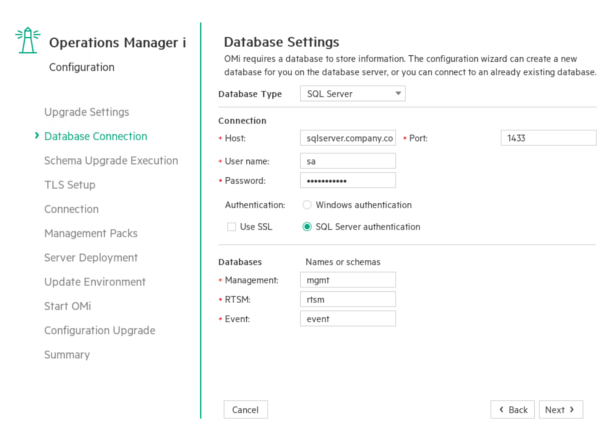Screen dimensions: 610x441
Task: Select SQL Server authentication radio button
Action: coord(307,227)
